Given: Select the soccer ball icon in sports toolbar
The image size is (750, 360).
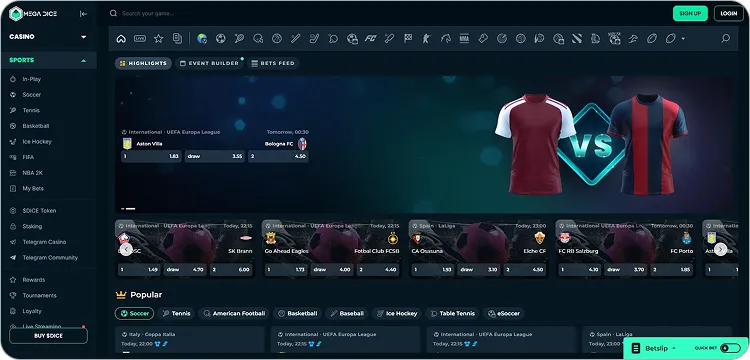Looking at the screenshot, I should [221, 39].
